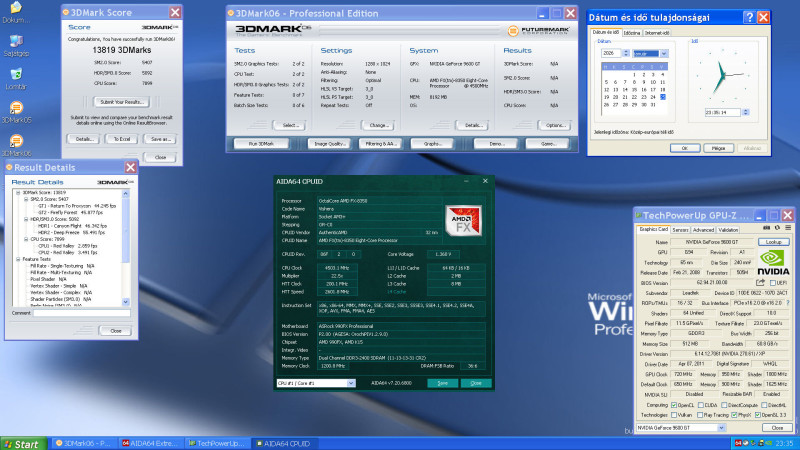Image resolution: width=800 pixels, height=450 pixels.
Task: Click the Result Details scrollbar up arrow
Action: (x=126, y=194)
